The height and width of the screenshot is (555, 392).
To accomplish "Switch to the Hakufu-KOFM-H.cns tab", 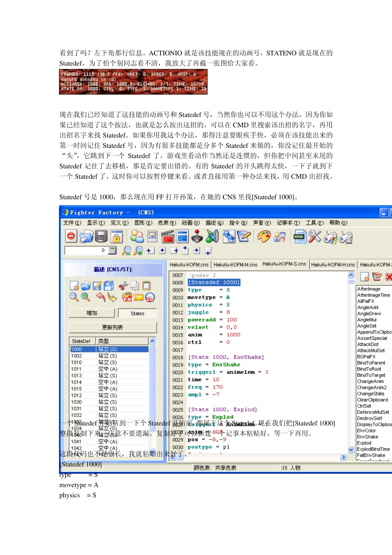I will pyautogui.click(x=333, y=265).
